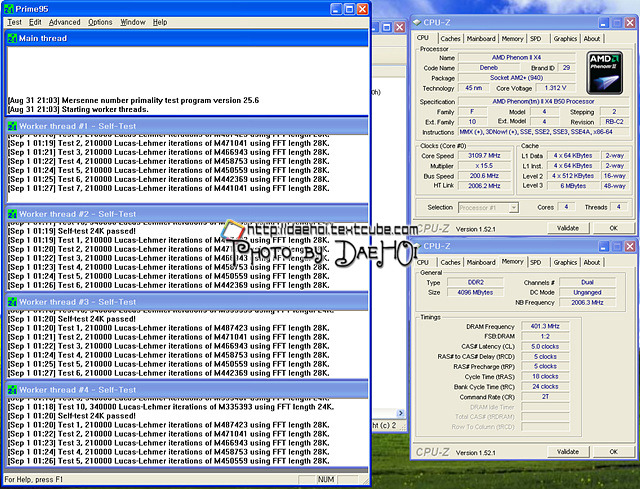Screen dimensions: 640x489
Task: Click the Multiplier x 15.5 value
Action: [x=484, y=166]
